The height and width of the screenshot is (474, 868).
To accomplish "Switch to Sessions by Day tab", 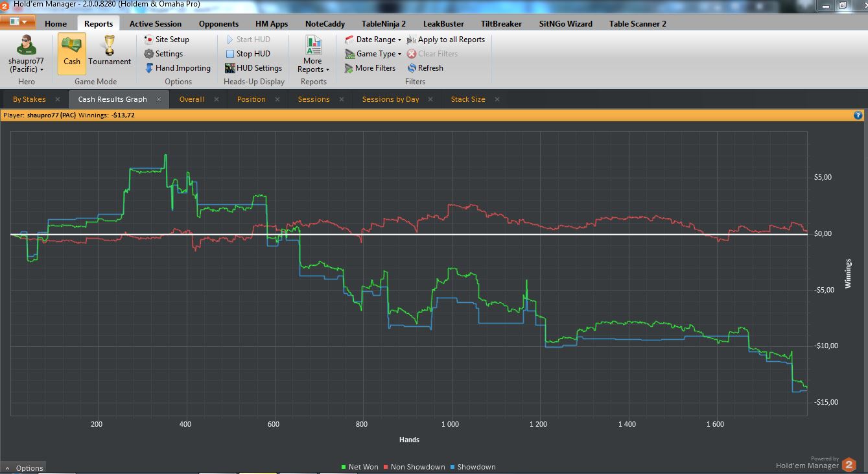I will [x=390, y=99].
